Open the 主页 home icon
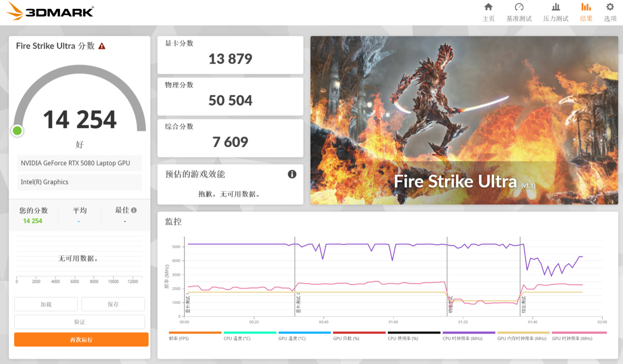The width and height of the screenshot is (623, 364). (x=489, y=12)
